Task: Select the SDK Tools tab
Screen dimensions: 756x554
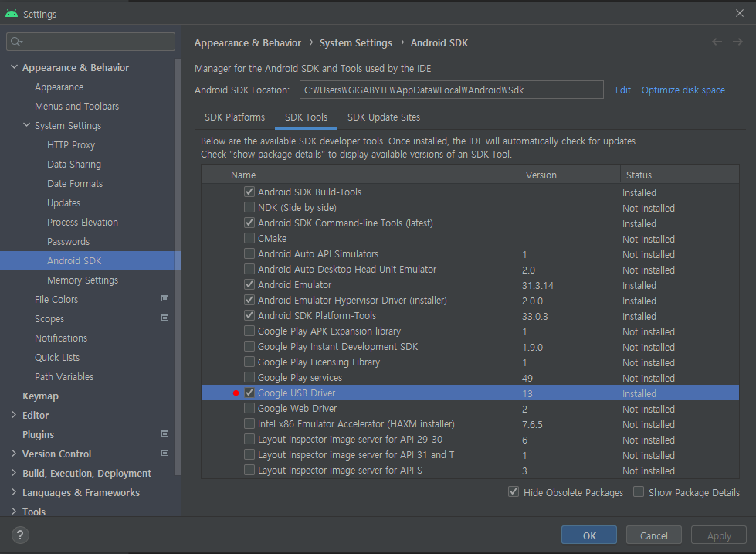Action: 306,117
